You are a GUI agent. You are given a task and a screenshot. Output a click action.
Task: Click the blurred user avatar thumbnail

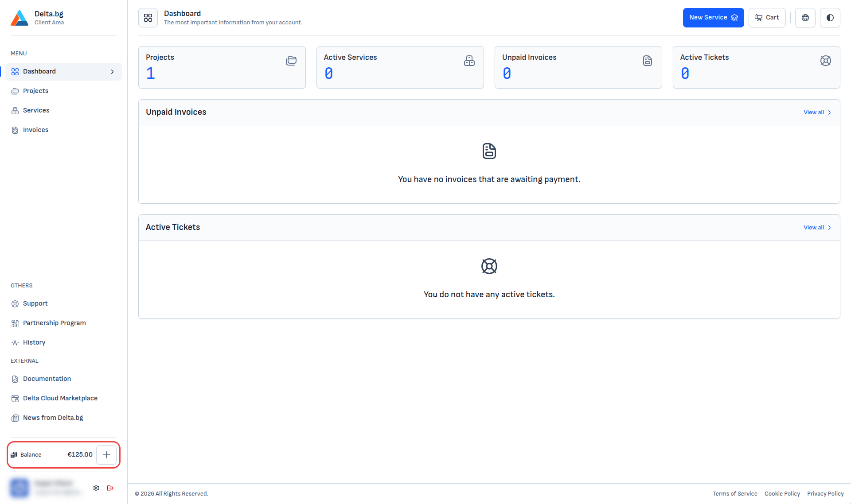pos(20,488)
